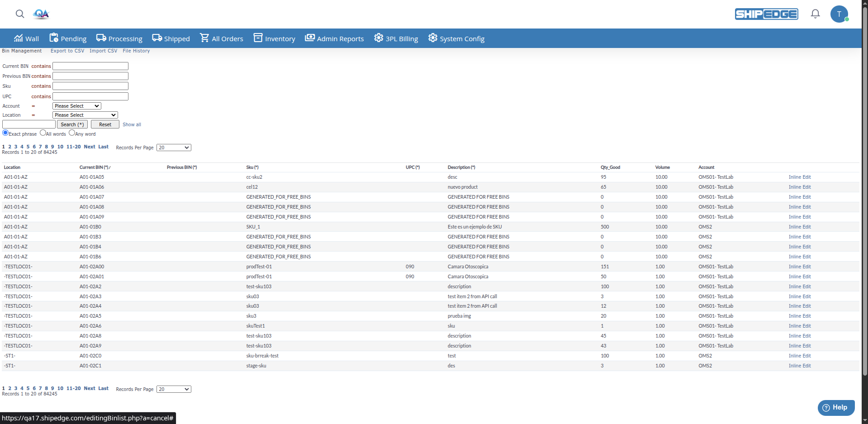Image resolution: width=868 pixels, height=424 pixels.
Task: Click the Import CSV link
Action: [103, 51]
